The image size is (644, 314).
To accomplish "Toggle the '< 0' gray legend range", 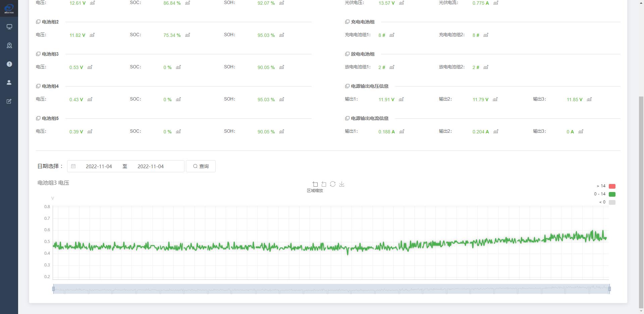I will coord(612,202).
